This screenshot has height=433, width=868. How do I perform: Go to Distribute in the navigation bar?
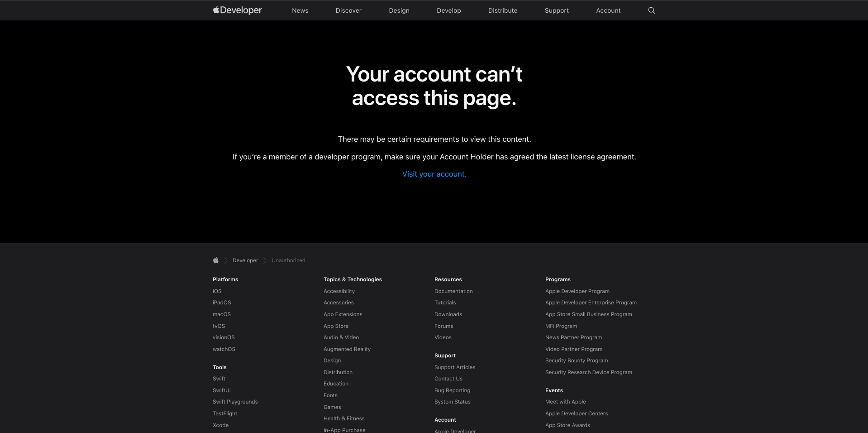[503, 10]
